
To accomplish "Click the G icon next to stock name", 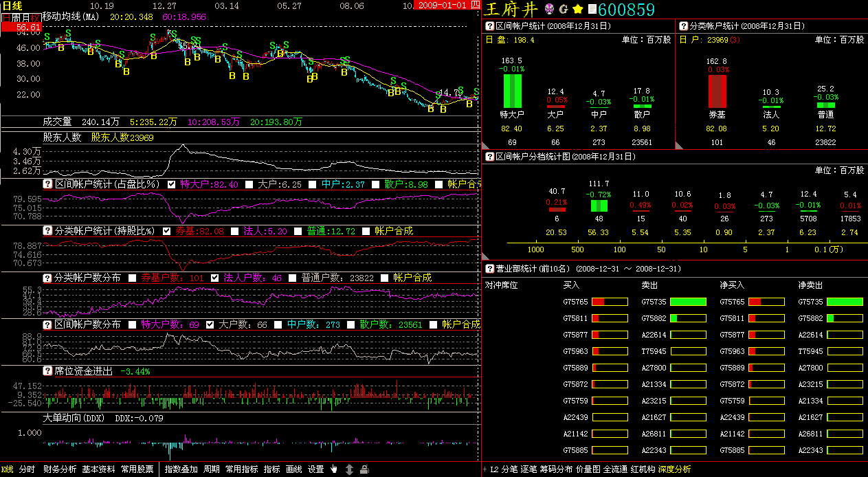I will 564,9.
